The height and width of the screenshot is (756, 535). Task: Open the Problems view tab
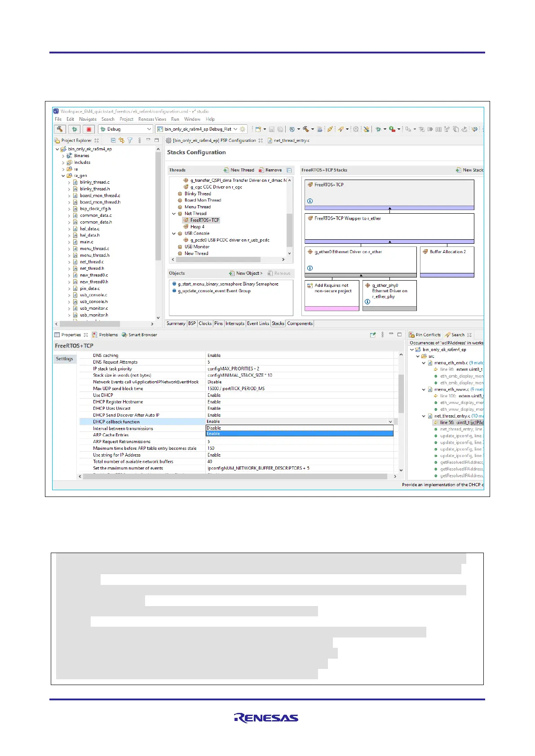(105, 335)
